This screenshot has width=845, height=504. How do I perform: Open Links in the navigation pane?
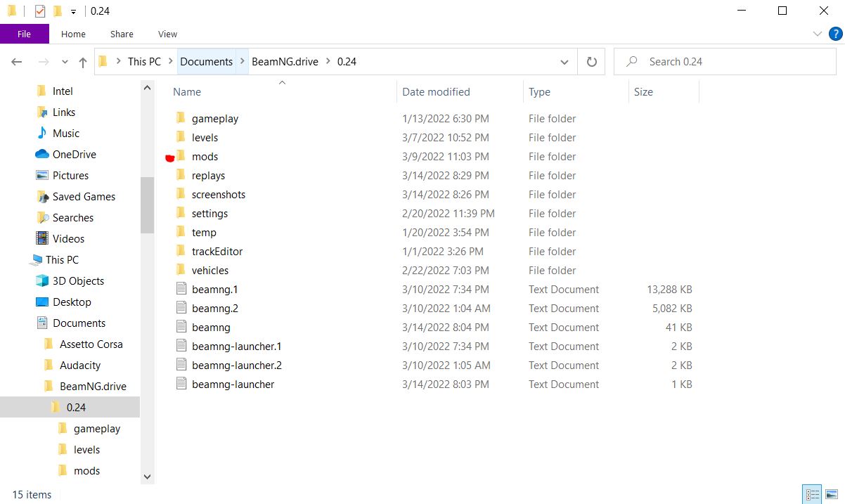coord(64,112)
